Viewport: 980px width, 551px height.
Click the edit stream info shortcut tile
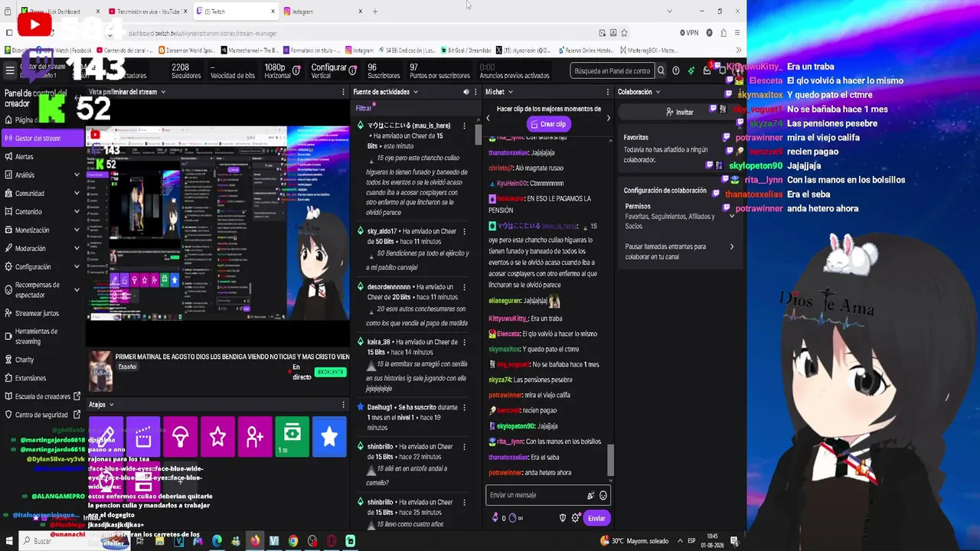tap(106, 436)
